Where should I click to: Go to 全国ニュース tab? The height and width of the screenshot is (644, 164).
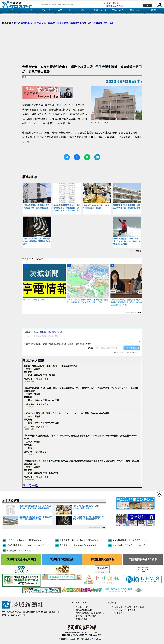pyautogui.click(x=100, y=10)
